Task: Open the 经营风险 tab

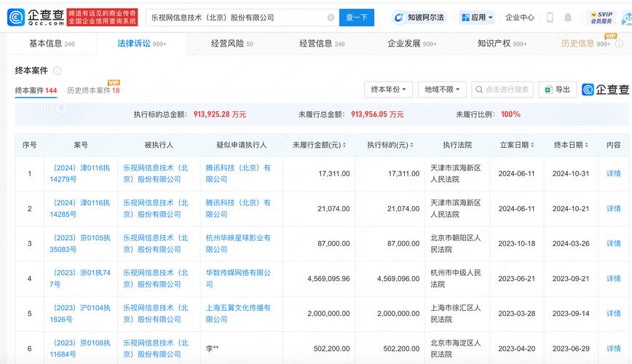Action: click(x=232, y=44)
